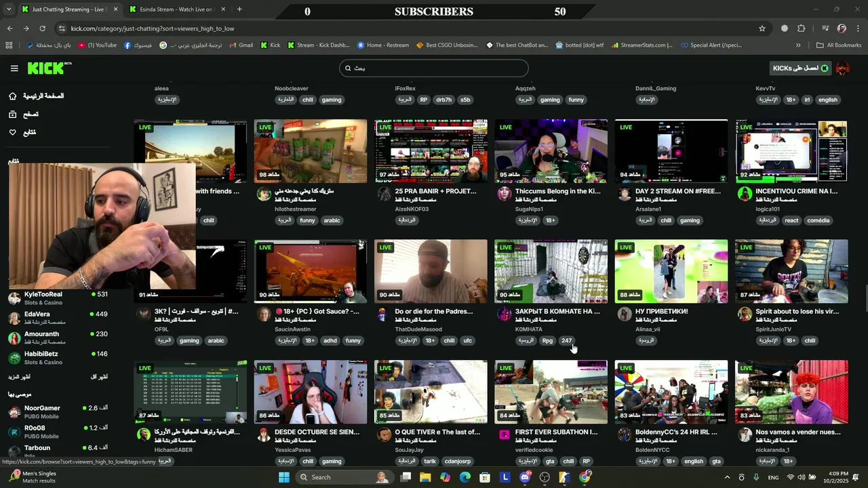868x488 pixels.
Task: Open the Windows Start menu
Action: [x=284, y=477]
